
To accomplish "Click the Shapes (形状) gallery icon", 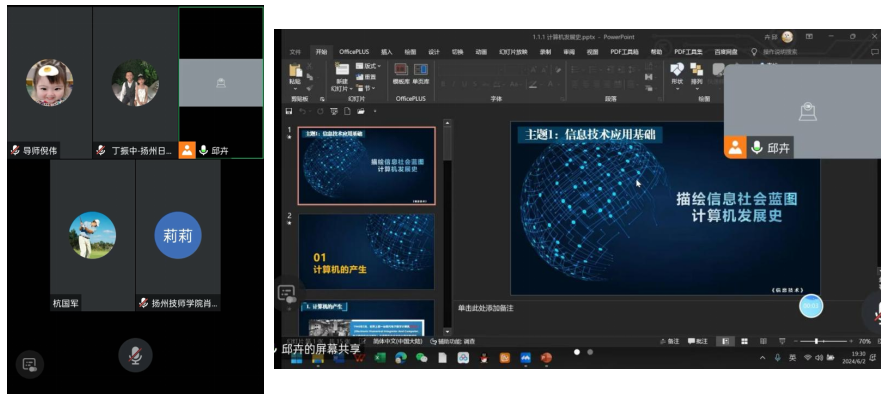I will [677, 69].
